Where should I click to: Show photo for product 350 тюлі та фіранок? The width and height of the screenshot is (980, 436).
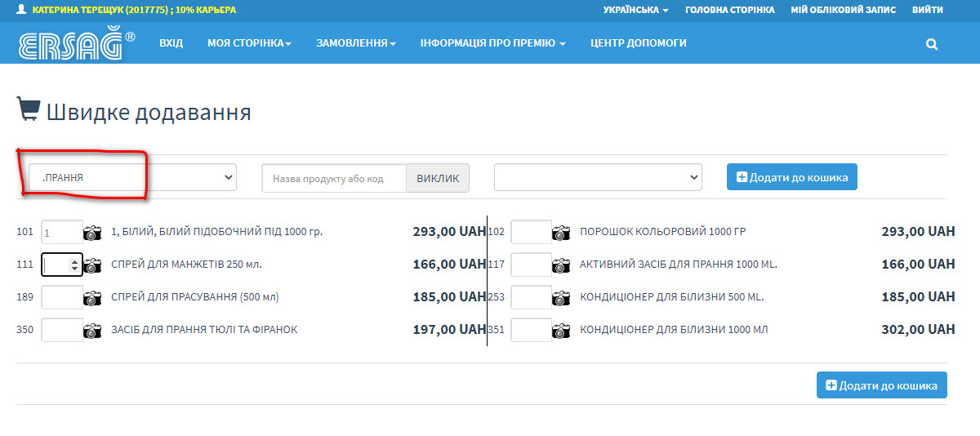click(x=93, y=331)
